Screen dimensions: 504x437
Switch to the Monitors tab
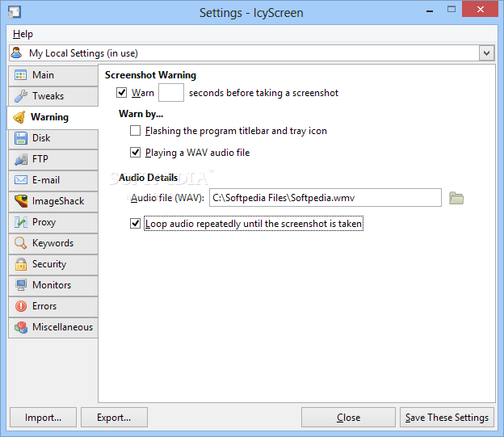53,285
